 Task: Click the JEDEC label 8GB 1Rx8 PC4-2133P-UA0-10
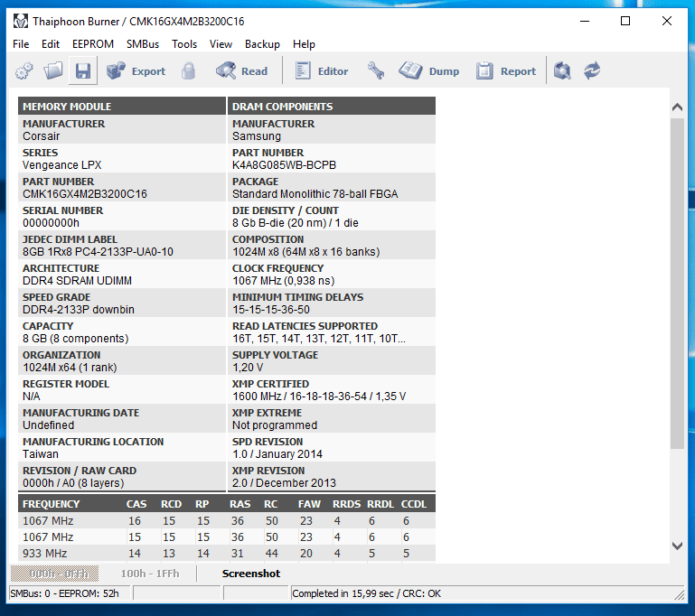pos(98,252)
